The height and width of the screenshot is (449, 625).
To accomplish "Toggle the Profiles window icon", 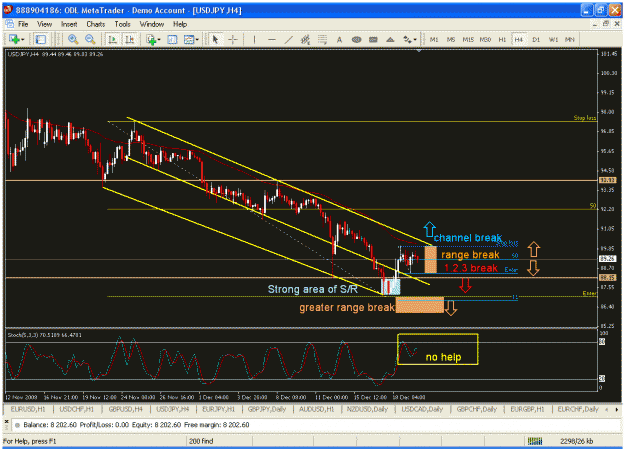I will tap(41, 39).
